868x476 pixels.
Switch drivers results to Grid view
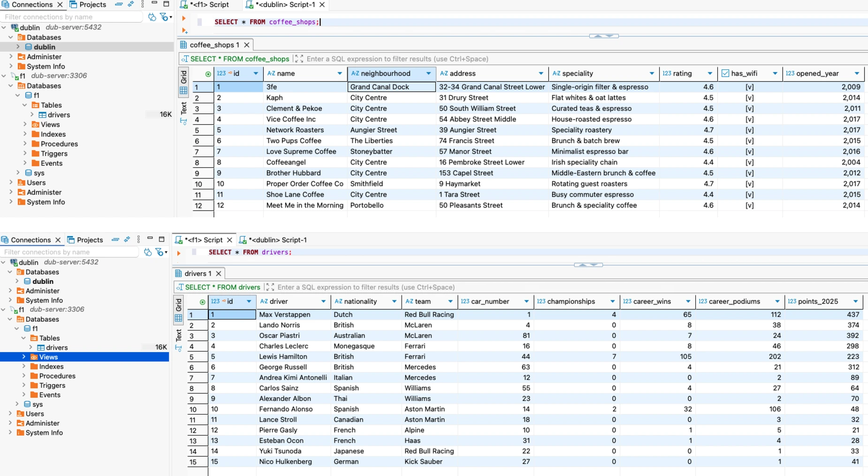(178, 310)
